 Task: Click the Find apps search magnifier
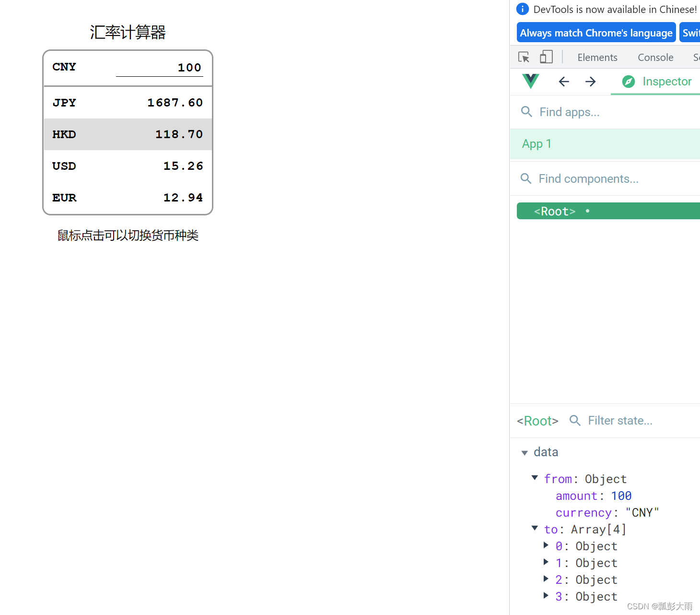[526, 112]
